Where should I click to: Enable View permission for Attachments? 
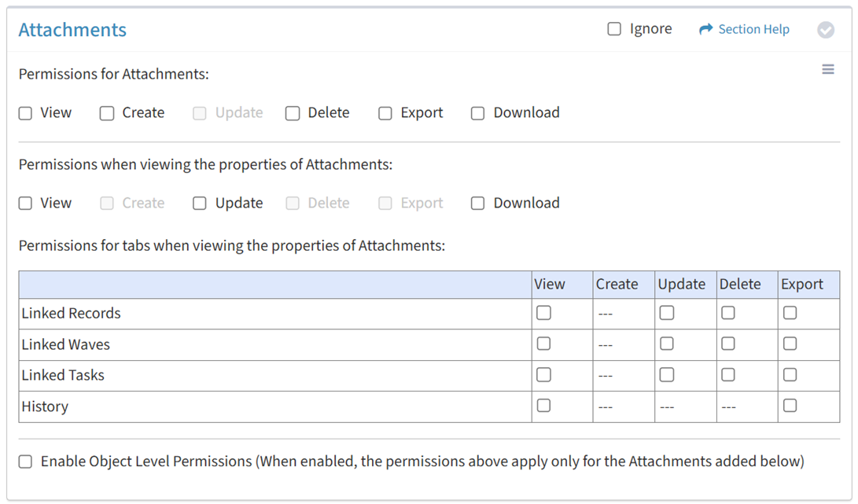[25, 113]
